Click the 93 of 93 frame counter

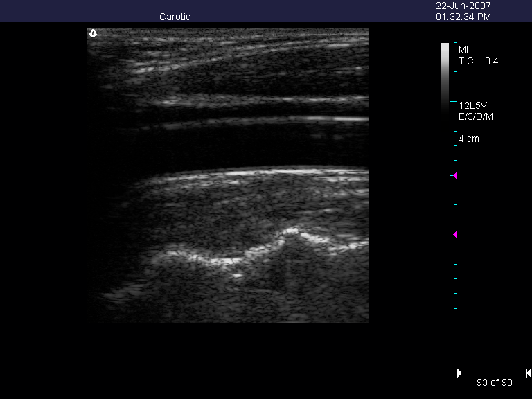493,382
